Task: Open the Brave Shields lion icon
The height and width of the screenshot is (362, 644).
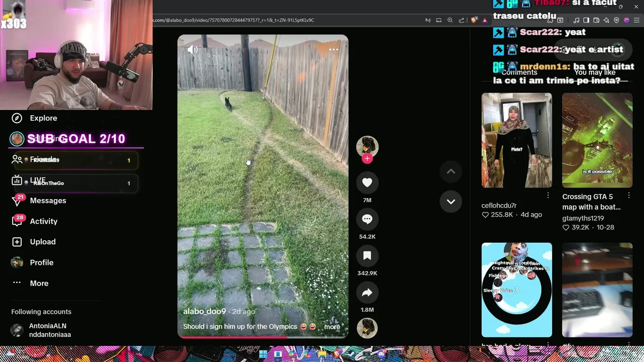Action: [474, 20]
